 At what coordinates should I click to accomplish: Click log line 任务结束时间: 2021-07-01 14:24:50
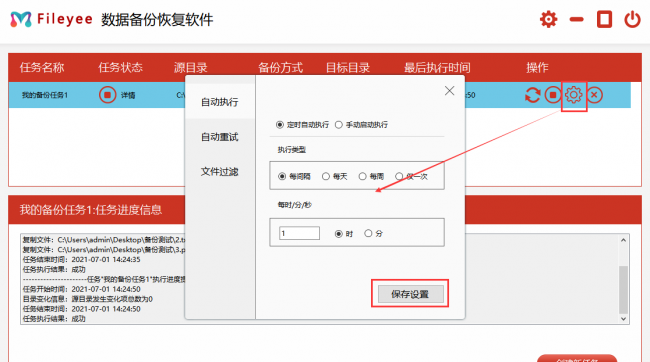tap(82, 309)
